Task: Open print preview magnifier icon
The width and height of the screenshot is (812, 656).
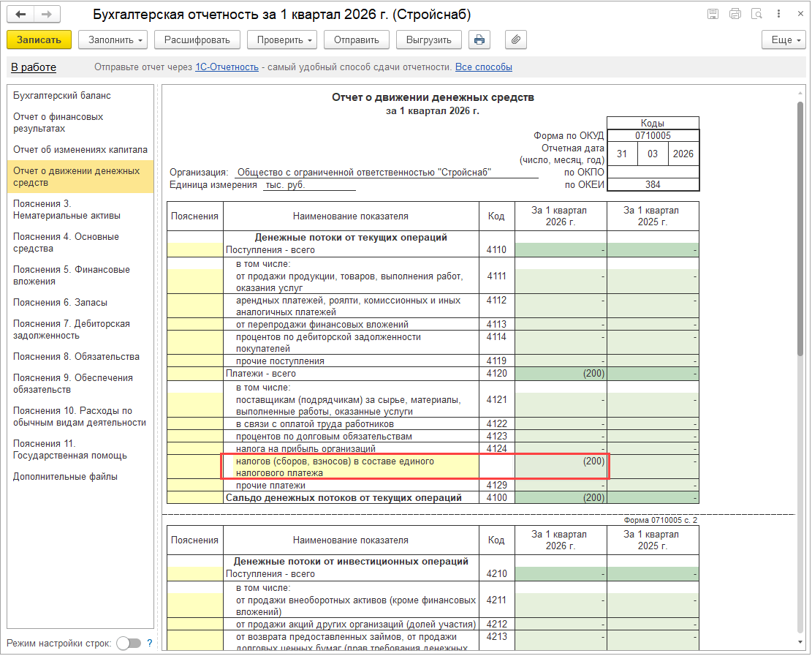Action: [756, 15]
